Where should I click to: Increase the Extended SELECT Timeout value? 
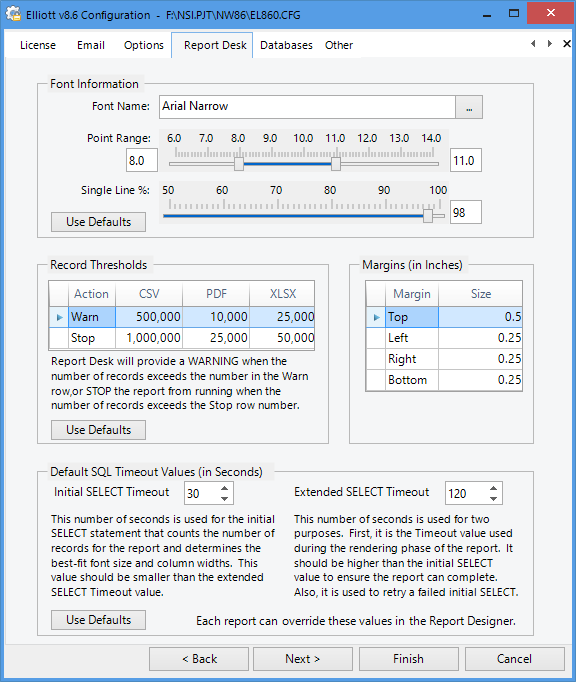point(493,488)
